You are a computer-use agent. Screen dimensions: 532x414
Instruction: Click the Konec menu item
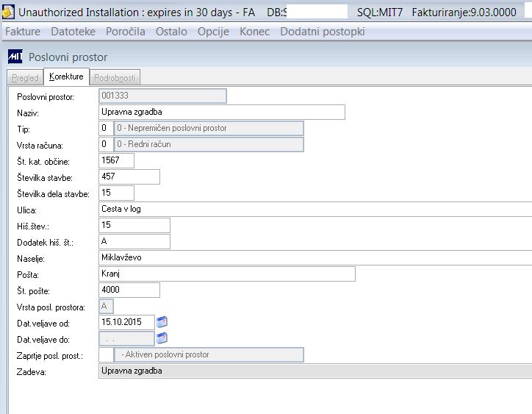click(254, 32)
